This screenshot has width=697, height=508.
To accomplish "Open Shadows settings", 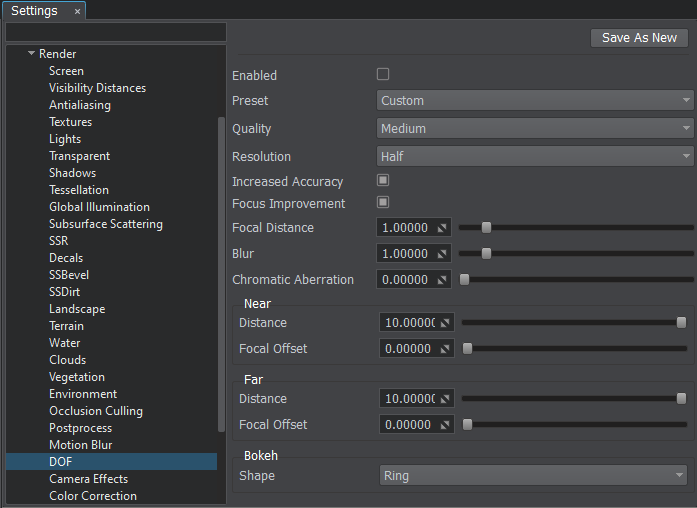I will 72,173.
